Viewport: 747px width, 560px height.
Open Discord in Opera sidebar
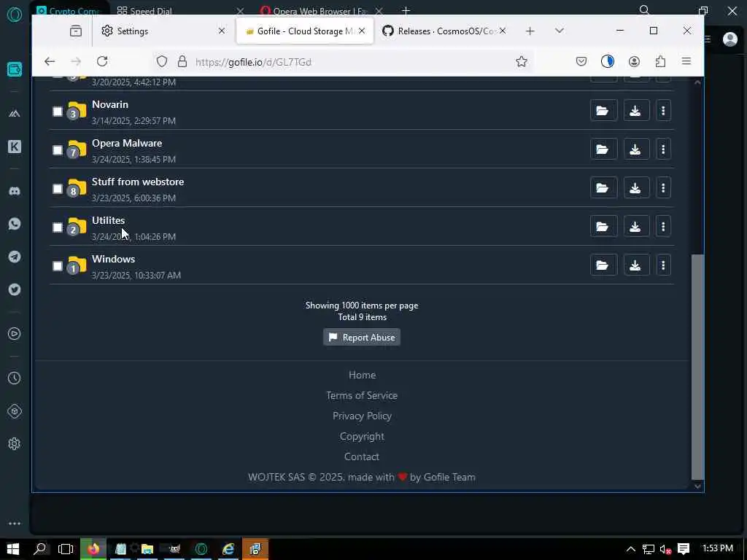[x=15, y=191]
